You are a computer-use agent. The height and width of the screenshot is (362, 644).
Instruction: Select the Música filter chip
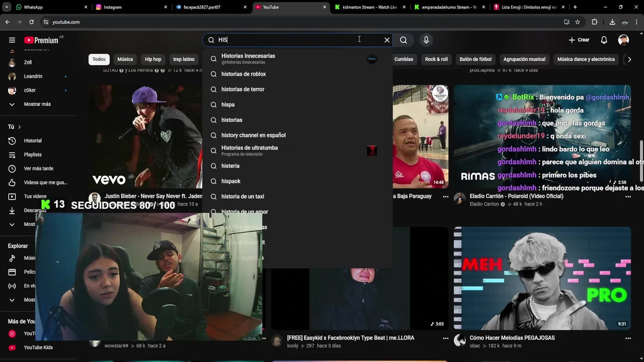(x=125, y=59)
